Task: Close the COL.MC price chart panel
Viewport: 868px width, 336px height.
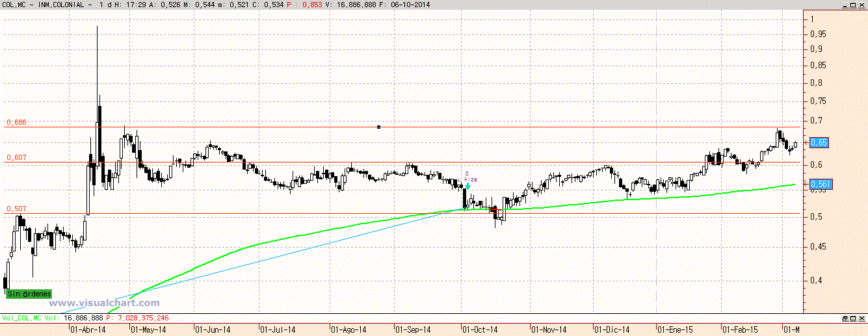Action: (862, 5)
